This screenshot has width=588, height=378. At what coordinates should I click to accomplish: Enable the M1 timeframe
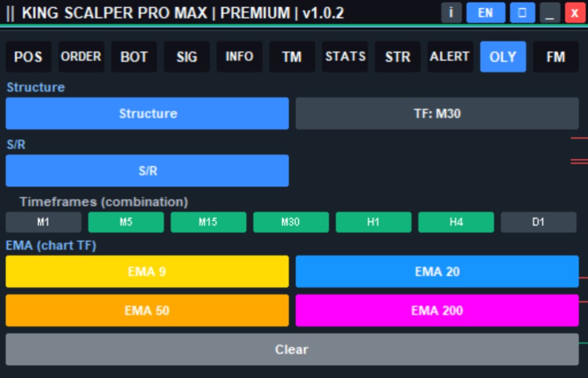click(x=44, y=222)
